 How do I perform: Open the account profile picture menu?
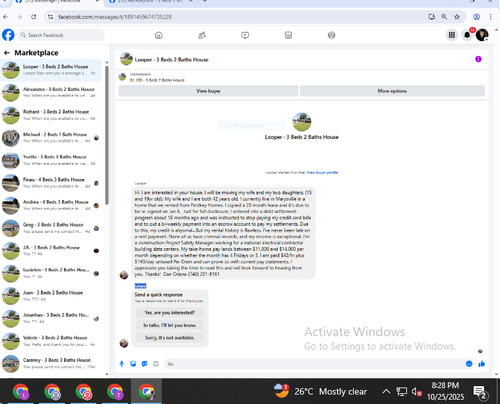pos(482,35)
